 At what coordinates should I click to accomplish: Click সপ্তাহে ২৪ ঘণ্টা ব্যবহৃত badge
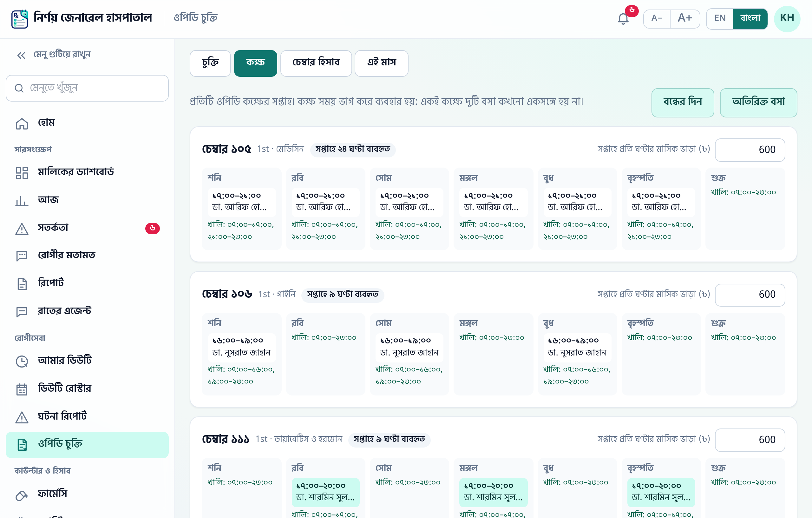point(352,149)
